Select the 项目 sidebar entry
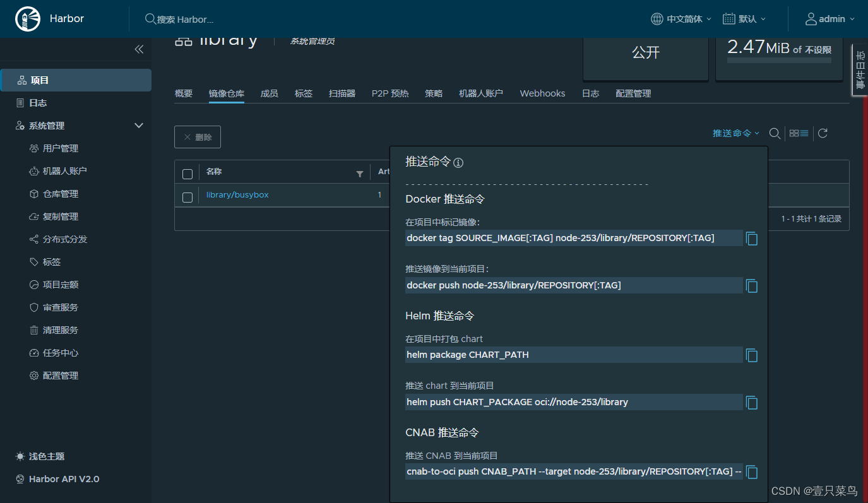 76,80
